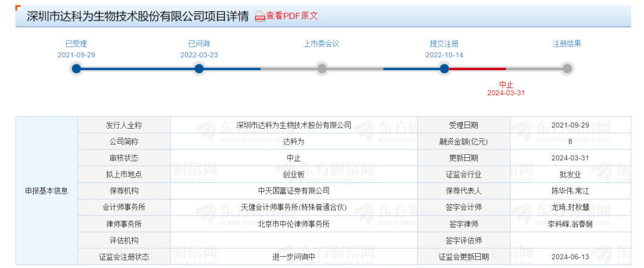Click the 龙琦,封秋慧 value cell
Viewport: 644px width, 268px height.
[571, 207]
